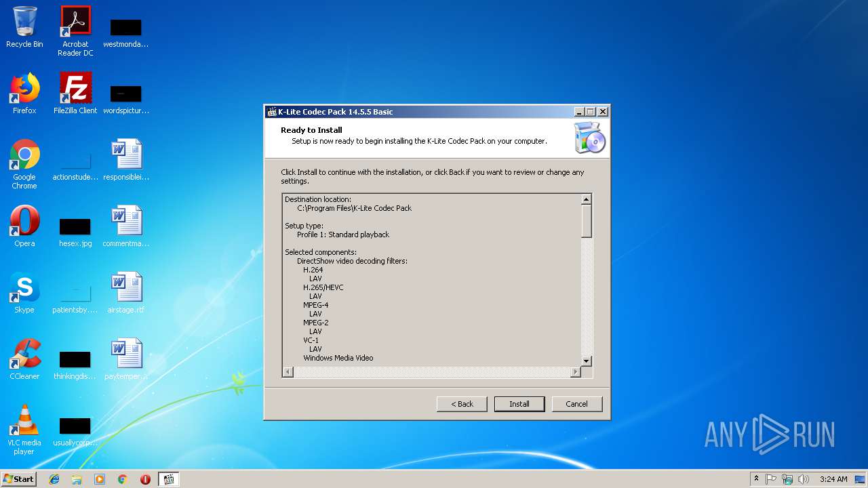
Task: Click the 'C:\Program Files\K-Lite Codec Pack' line
Action: 354,208
